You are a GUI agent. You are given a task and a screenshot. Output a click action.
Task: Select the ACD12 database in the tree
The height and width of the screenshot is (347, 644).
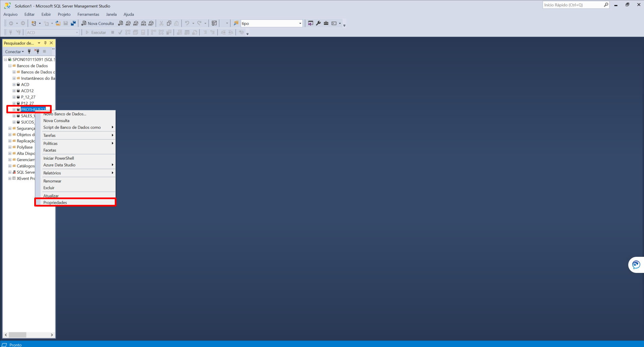27,91
